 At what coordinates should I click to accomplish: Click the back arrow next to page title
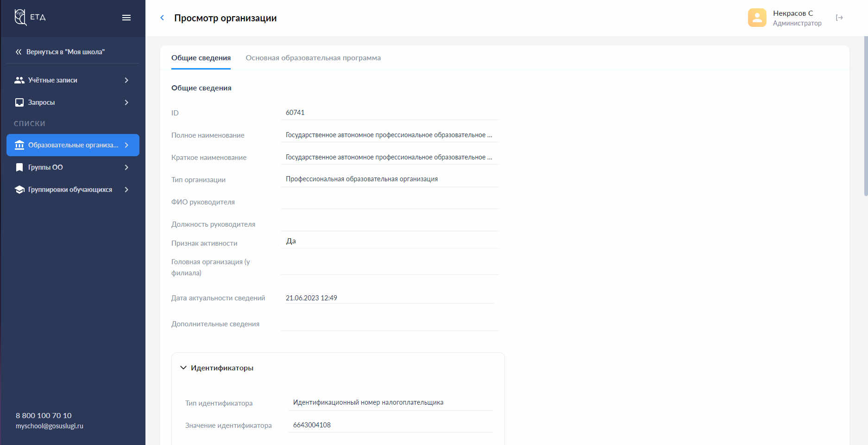[162, 18]
